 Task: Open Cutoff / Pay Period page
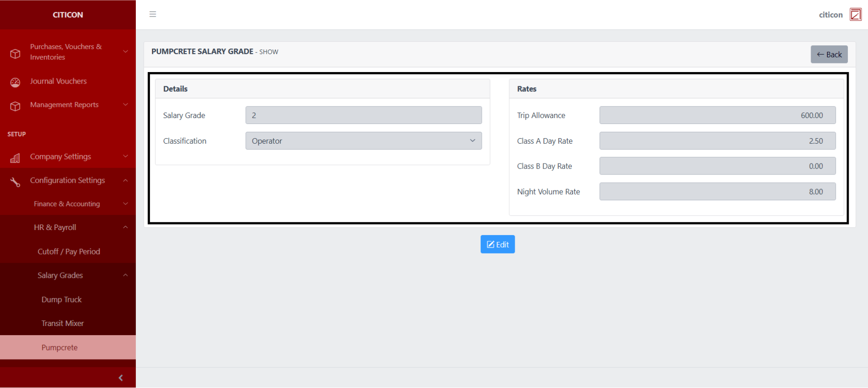[69, 252]
